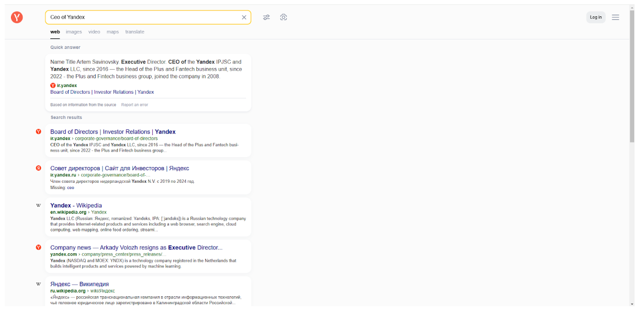Open the ir.yandex source in Quick answer
Screen dimensions: 644x313
click(63, 85)
